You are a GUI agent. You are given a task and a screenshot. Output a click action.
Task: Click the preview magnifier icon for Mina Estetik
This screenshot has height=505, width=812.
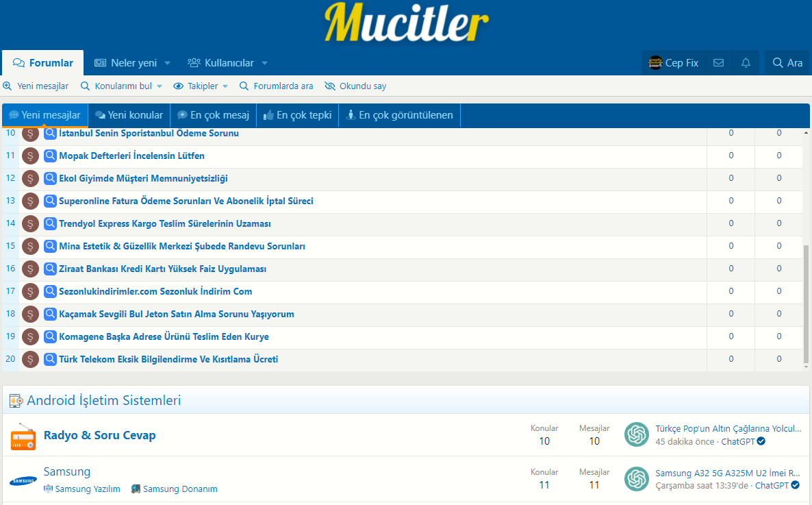pos(50,246)
